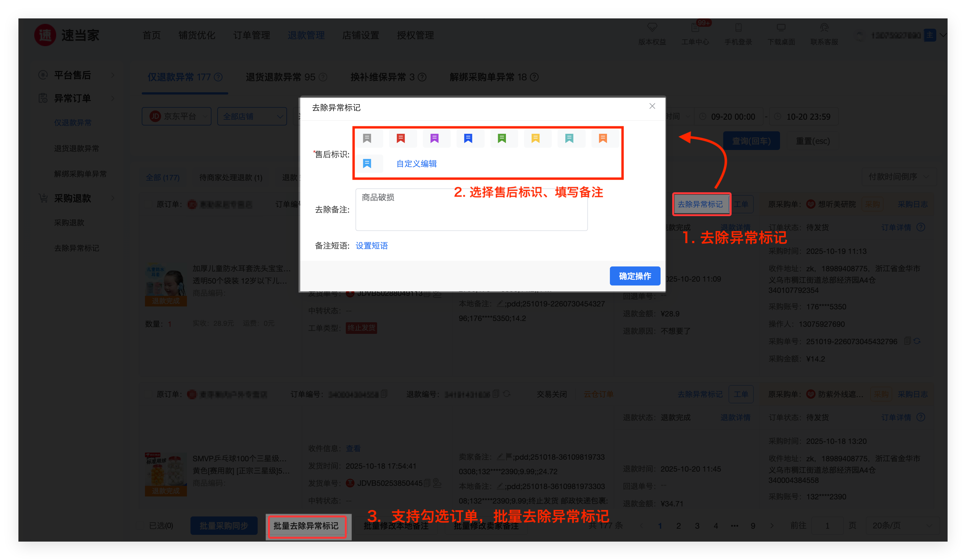Check the second order row checkbox
This screenshot has height=560, width=966.
[147, 394]
